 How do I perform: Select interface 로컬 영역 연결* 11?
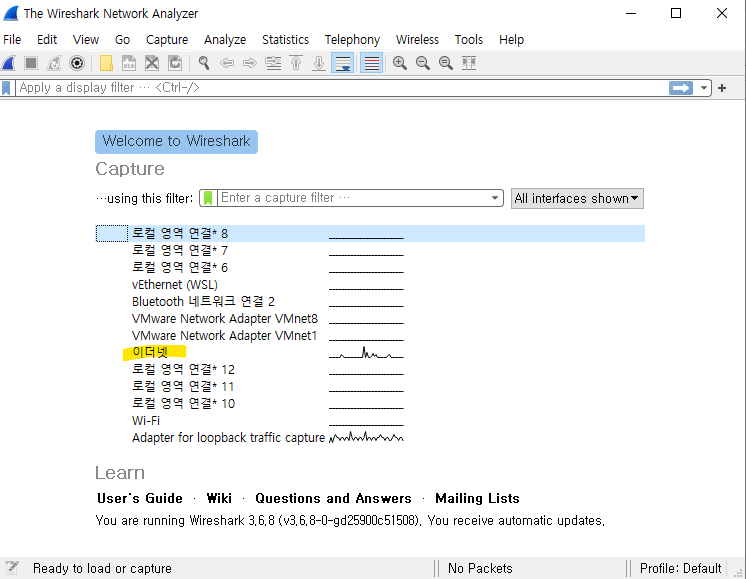pos(370,386)
